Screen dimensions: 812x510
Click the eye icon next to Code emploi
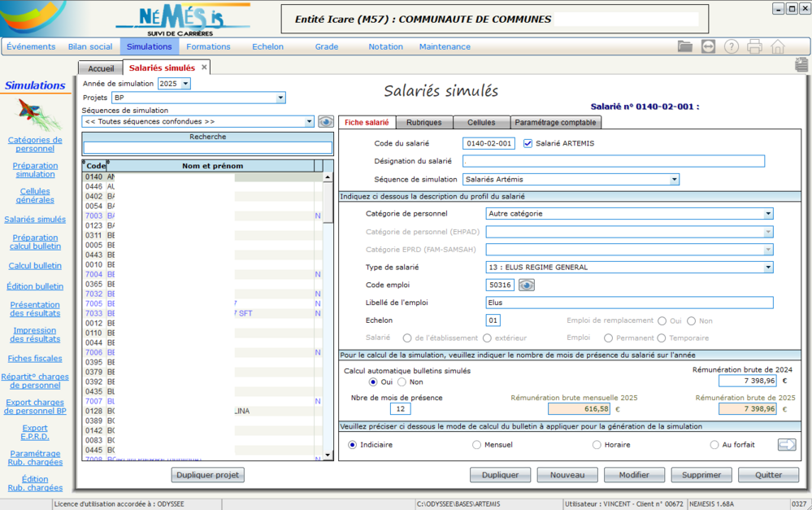click(x=527, y=286)
